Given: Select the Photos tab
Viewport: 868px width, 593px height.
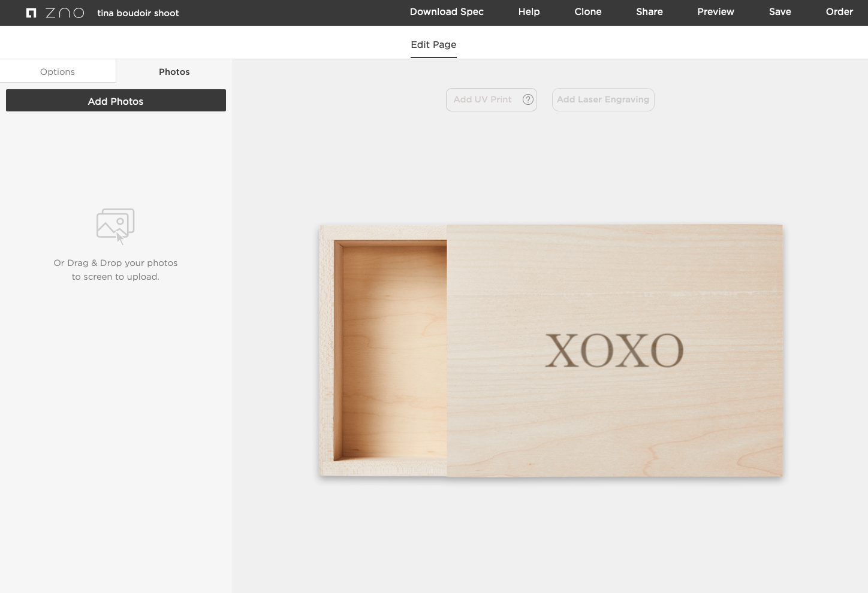Looking at the screenshot, I should [x=174, y=71].
